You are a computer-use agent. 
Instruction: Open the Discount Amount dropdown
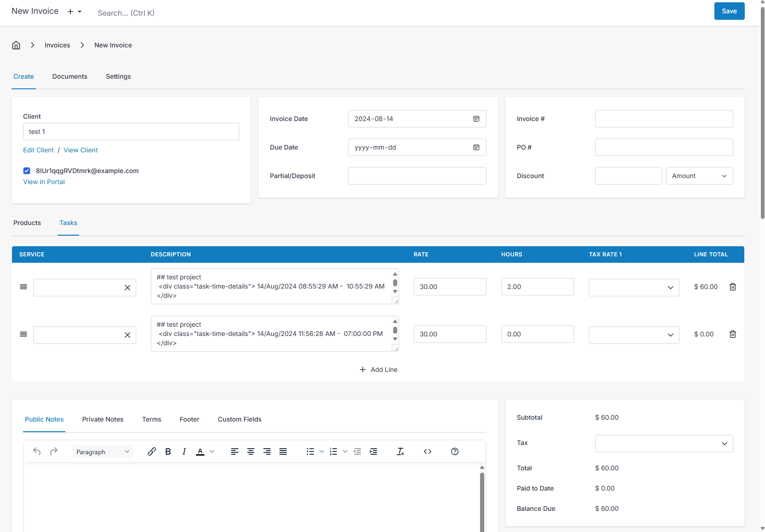699,176
